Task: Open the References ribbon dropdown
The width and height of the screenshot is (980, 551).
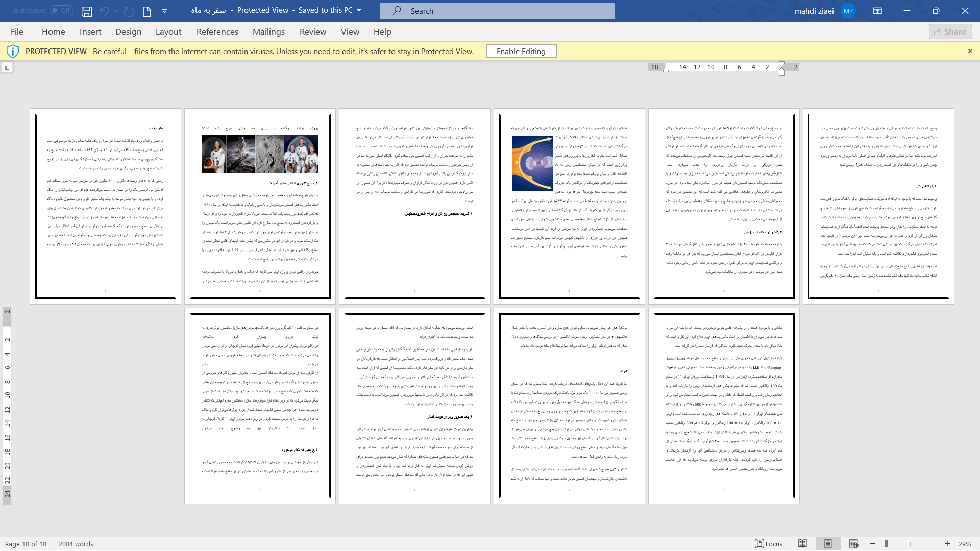Action: (x=217, y=32)
